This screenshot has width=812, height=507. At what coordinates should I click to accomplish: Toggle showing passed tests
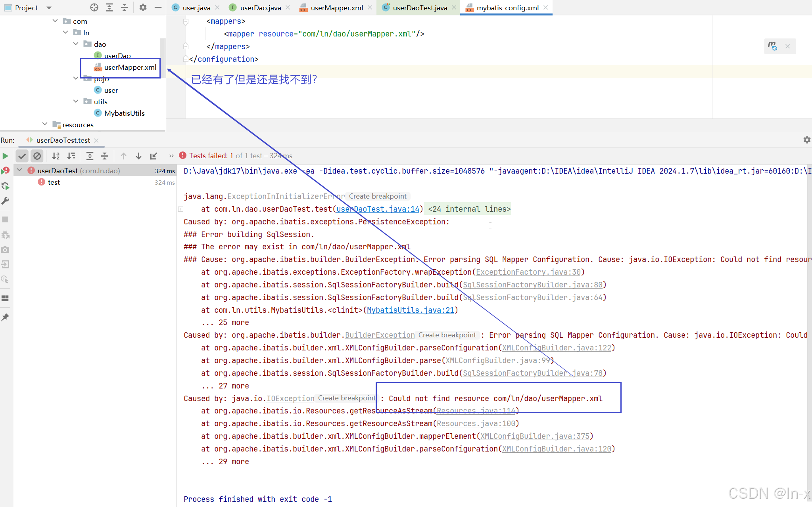pos(22,156)
